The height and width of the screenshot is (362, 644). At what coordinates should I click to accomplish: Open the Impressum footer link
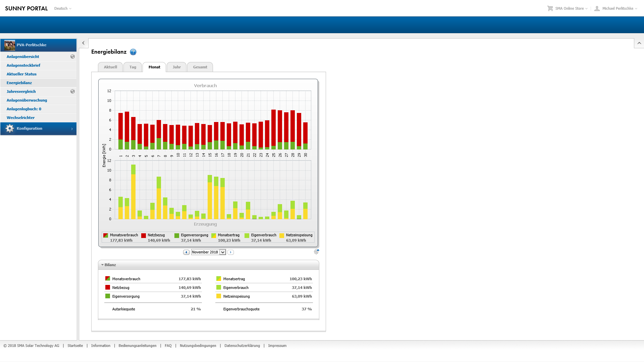pyautogui.click(x=277, y=346)
